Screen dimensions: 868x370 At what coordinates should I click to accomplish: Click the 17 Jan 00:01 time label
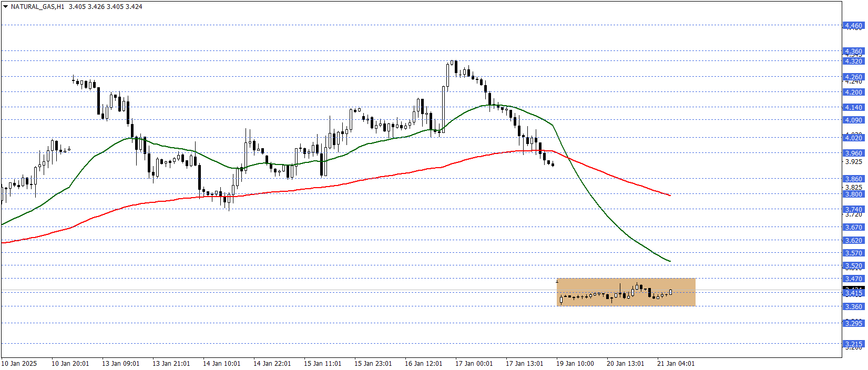[x=474, y=364]
